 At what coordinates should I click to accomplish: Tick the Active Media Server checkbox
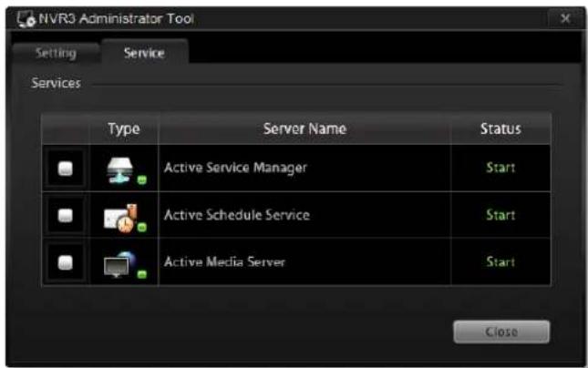(x=66, y=262)
